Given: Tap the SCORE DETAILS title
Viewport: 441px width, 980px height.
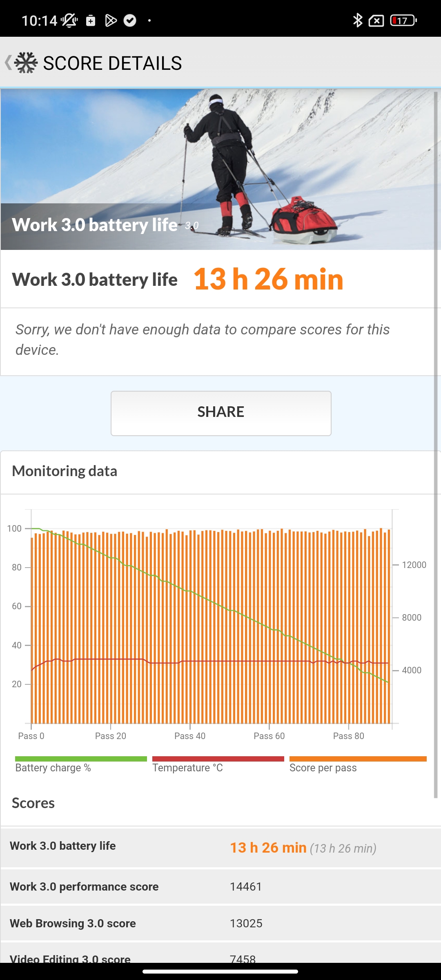Looking at the screenshot, I should pyautogui.click(x=112, y=63).
